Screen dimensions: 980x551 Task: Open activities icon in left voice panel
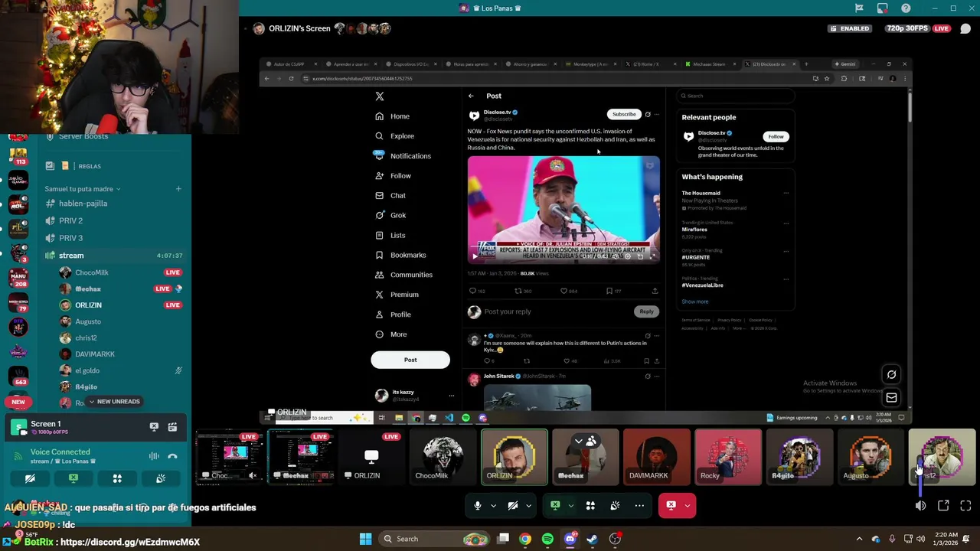click(117, 478)
